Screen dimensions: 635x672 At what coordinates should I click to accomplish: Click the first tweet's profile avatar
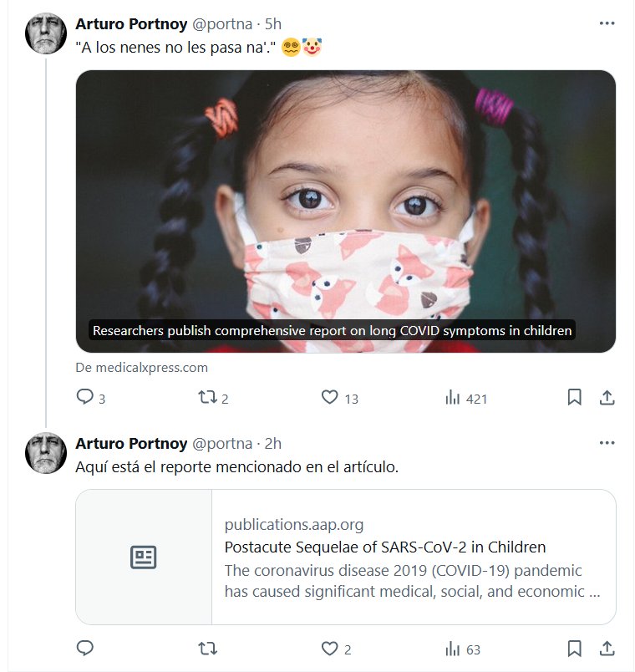point(46,33)
